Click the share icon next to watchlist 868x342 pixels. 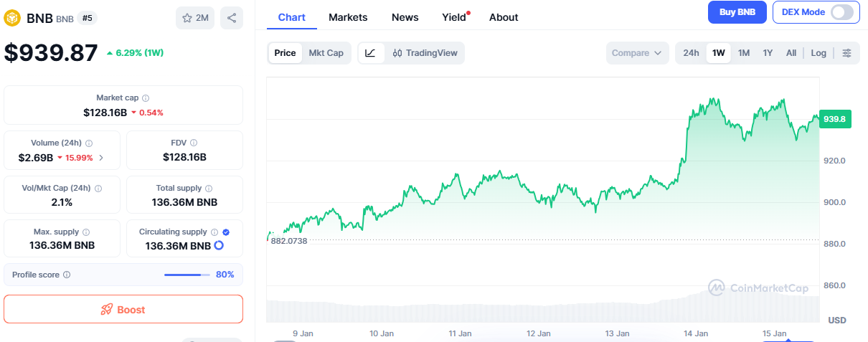click(231, 18)
